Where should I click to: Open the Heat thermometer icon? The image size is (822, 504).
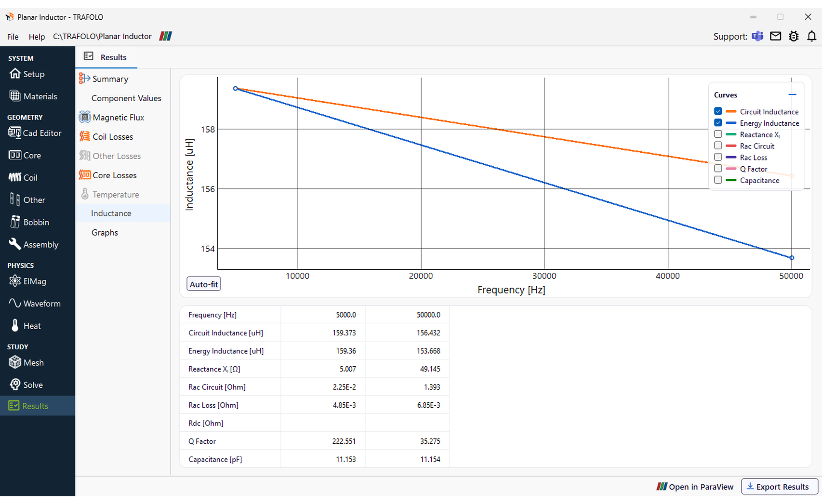[x=15, y=325]
